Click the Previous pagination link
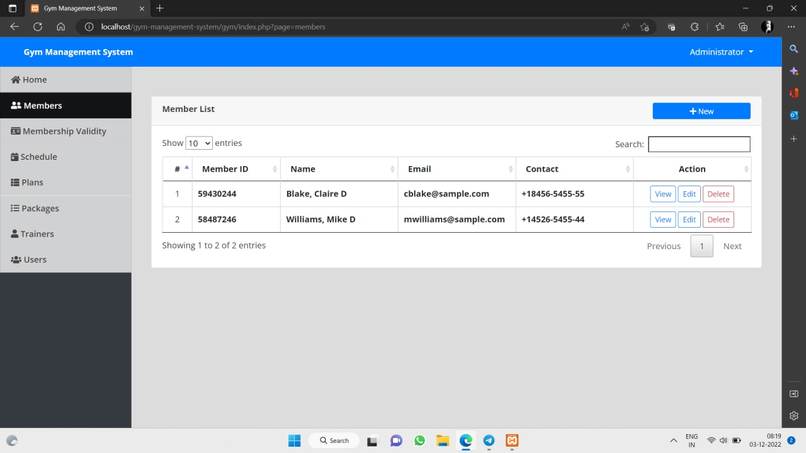This screenshot has height=453, width=806. pos(663,246)
